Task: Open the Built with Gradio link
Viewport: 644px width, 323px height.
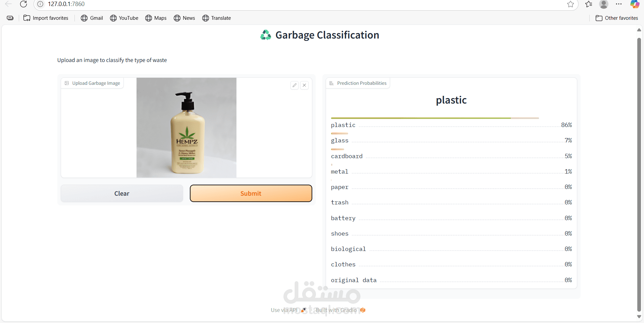Action: coord(340,310)
